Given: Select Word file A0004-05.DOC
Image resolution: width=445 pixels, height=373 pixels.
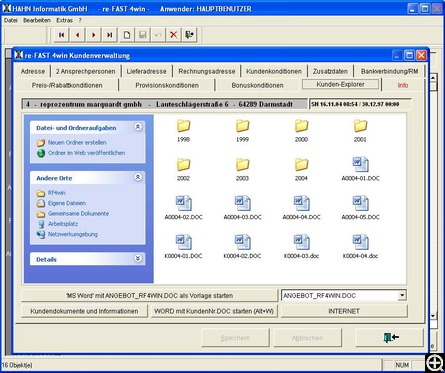Looking at the screenshot, I should [x=360, y=208].
